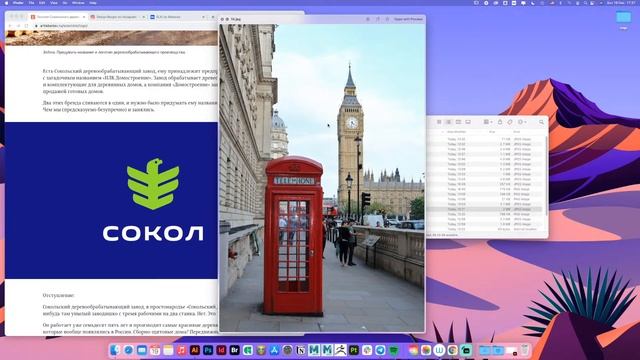Switch Finder window to icon view
Image resolution: width=640 pixels, height=360 pixels.
[x=439, y=122]
